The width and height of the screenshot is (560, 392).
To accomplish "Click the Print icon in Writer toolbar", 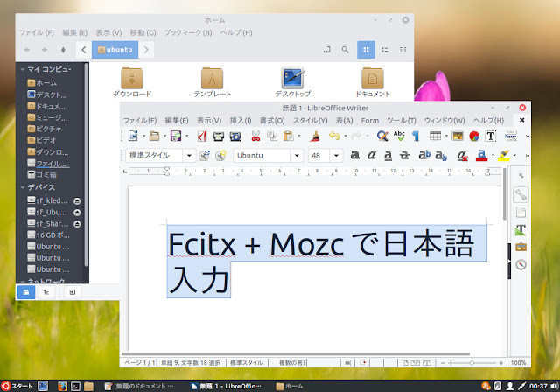I will [x=219, y=136].
